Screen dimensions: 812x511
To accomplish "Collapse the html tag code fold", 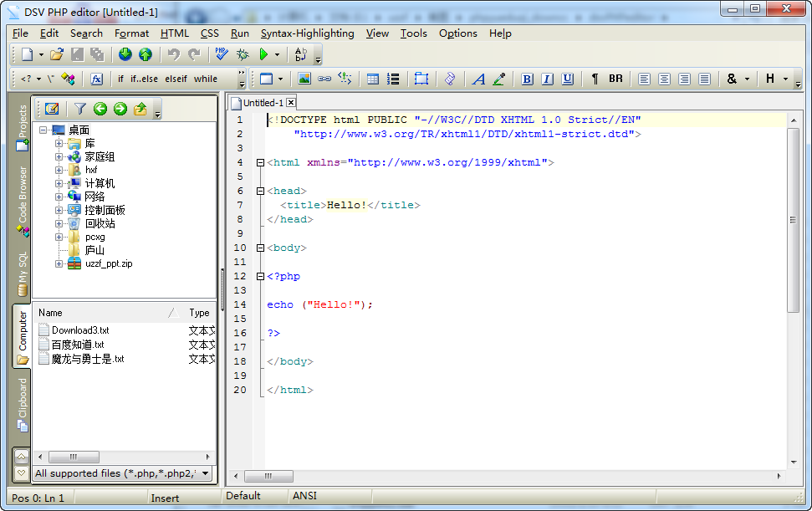I will (260, 163).
